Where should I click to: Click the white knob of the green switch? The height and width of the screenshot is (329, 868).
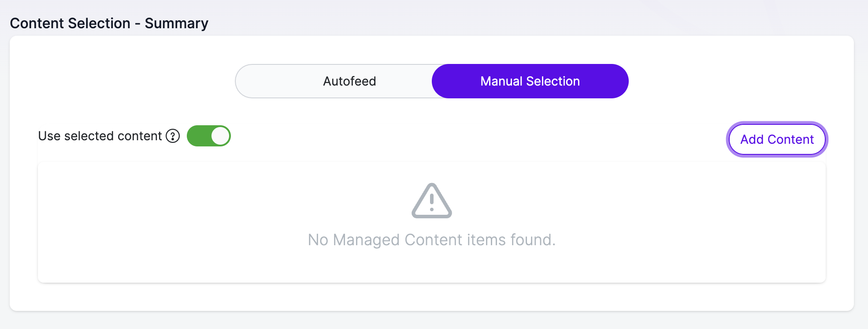[x=220, y=136]
